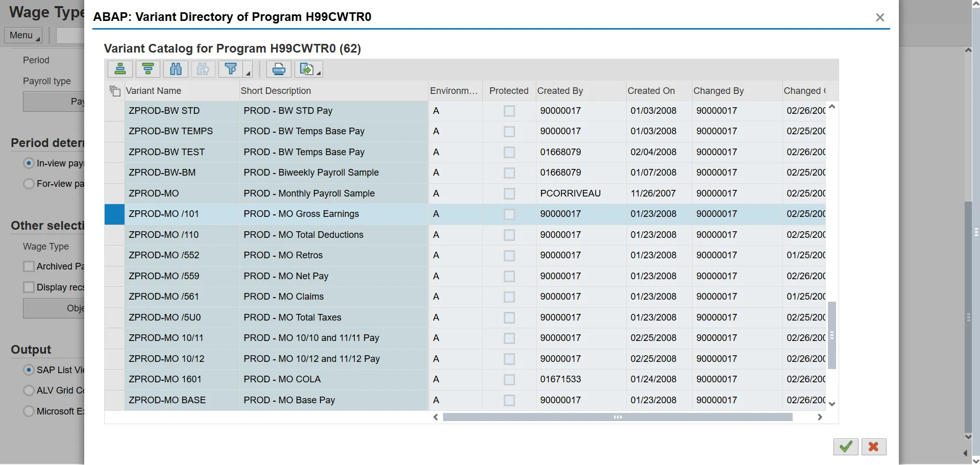Select PROD - Biweekly Payroll Sample description
The width and height of the screenshot is (980, 465).
tap(311, 173)
